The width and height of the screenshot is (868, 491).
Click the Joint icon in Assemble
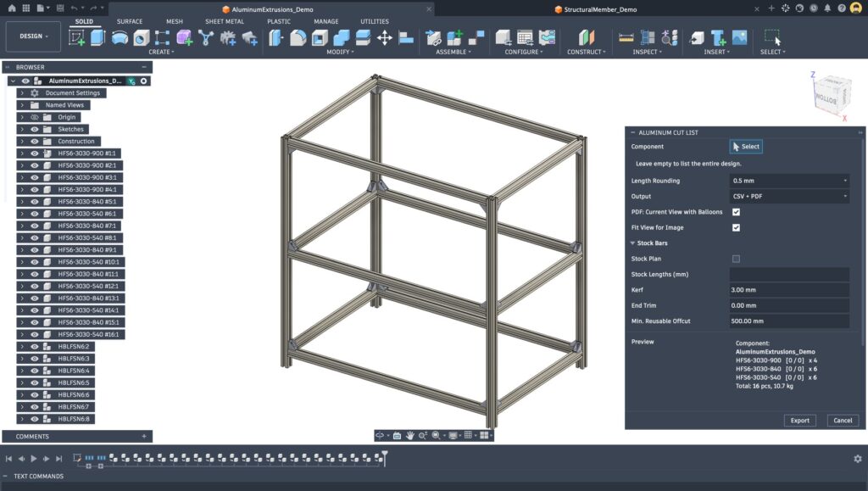[433, 37]
